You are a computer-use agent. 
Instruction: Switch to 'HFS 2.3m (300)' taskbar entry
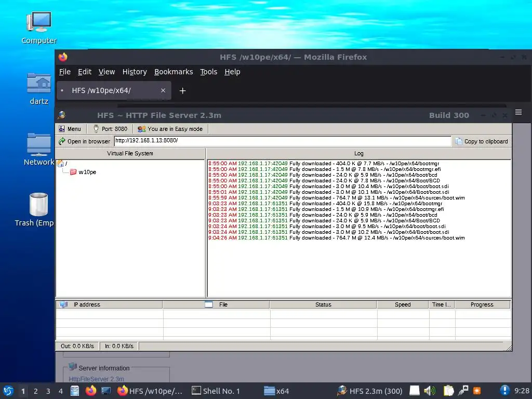(x=370, y=391)
